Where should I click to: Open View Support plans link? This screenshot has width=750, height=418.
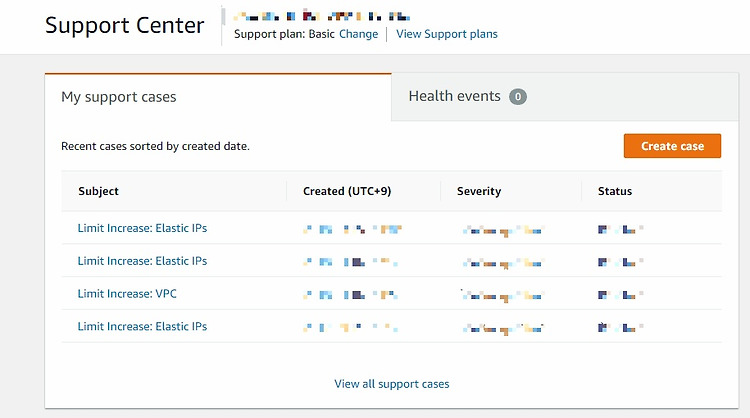447,34
